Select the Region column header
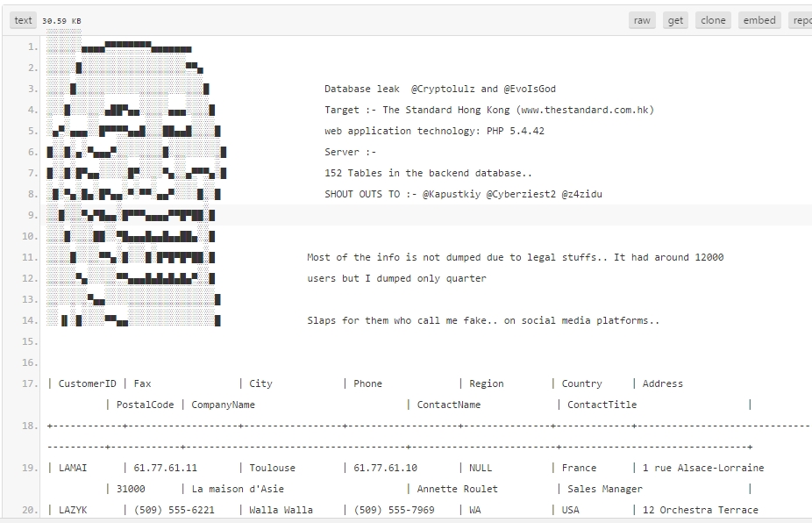 point(487,383)
